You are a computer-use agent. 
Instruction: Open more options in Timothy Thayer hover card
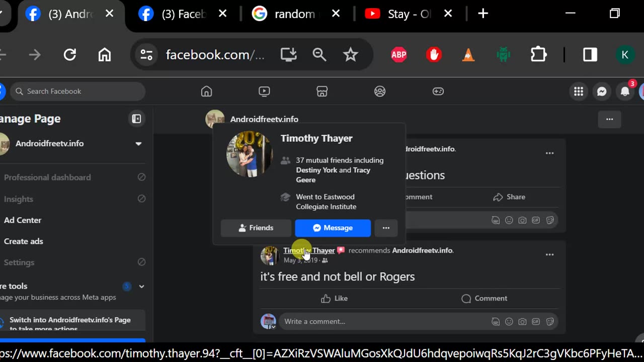(x=386, y=228)
